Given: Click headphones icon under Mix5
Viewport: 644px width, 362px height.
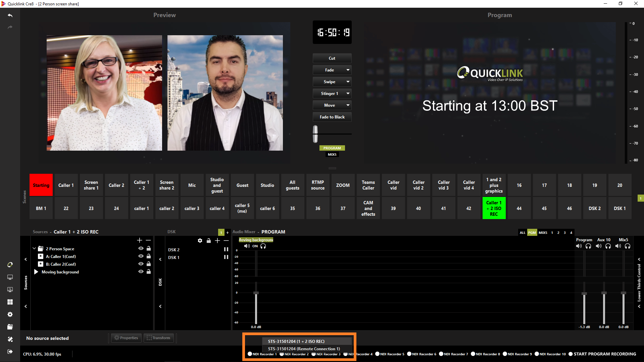Looking at the screenshot, I should (628, 246).
